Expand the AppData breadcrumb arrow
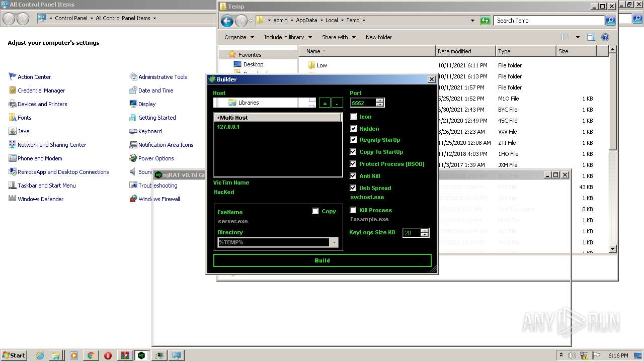 321,21
